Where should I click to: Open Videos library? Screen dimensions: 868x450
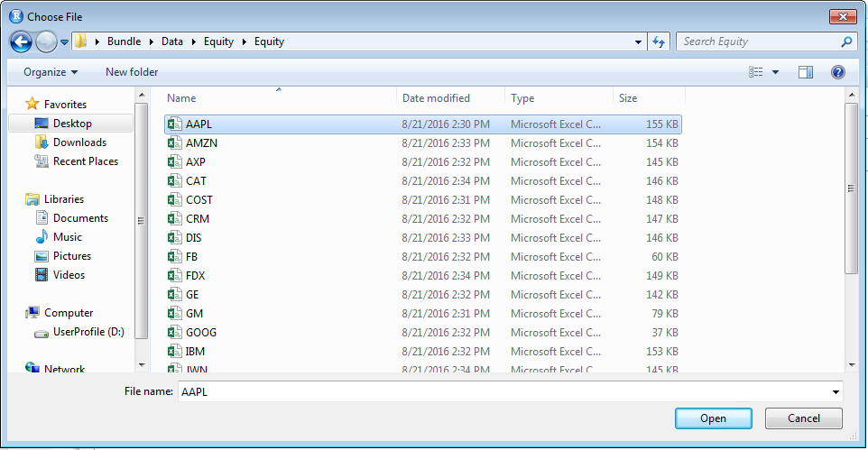pos(69,274)
